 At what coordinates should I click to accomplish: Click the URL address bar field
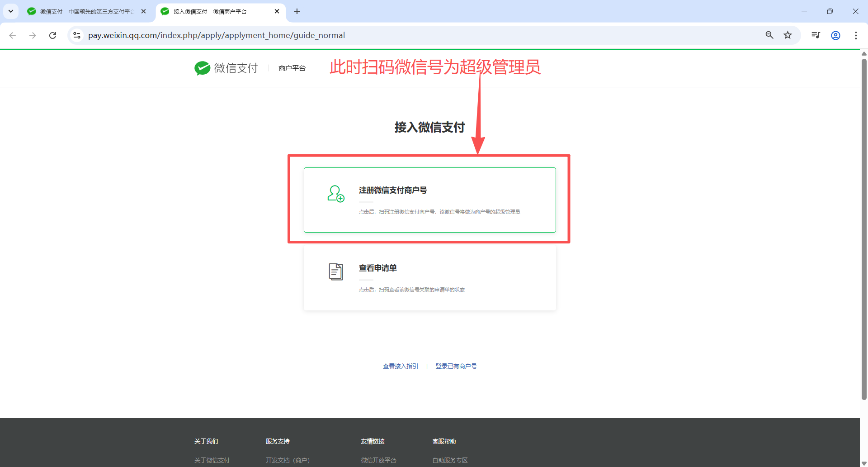(x=407, y=35)
